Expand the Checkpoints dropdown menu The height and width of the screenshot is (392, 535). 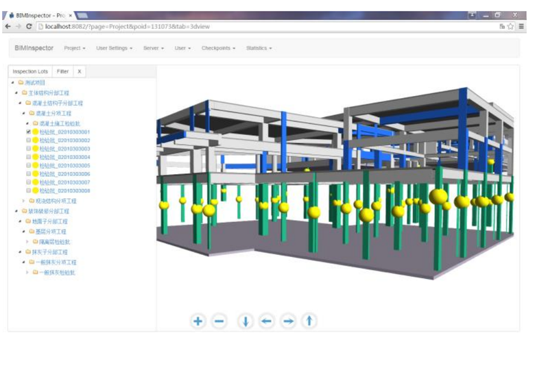[x=217, y=49]
